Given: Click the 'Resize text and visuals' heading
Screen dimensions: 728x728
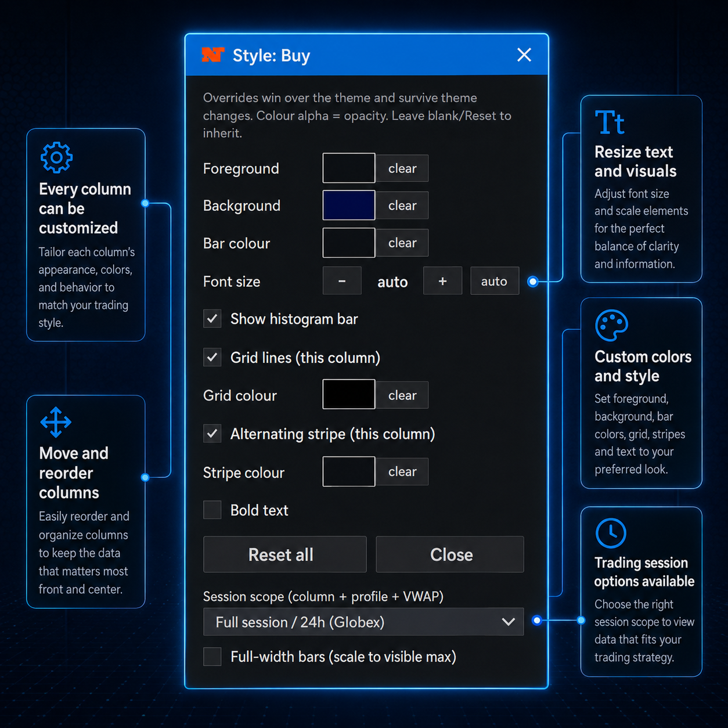Looking at the screenshot, I should (x=635, y=161).
